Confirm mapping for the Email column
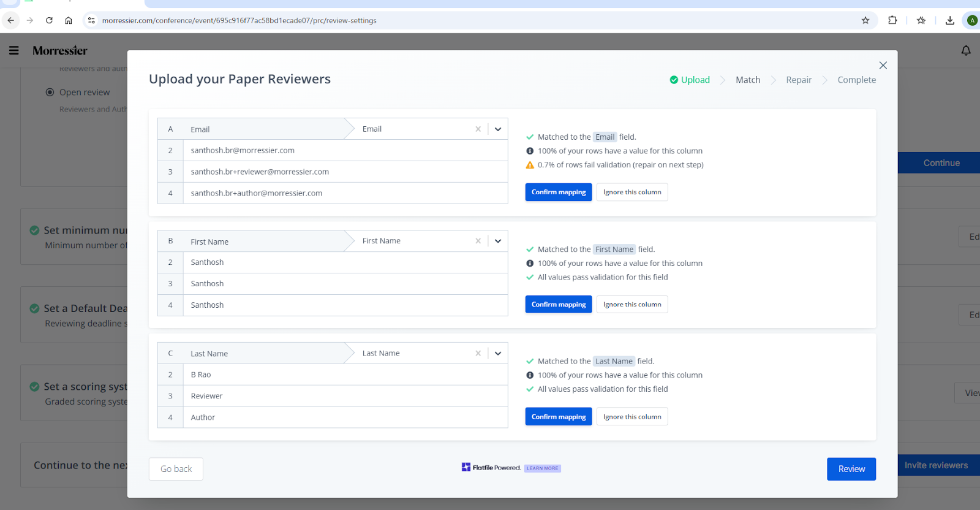Screen dimensions: 980x510 pyautogui.click(x=558, y=192)
